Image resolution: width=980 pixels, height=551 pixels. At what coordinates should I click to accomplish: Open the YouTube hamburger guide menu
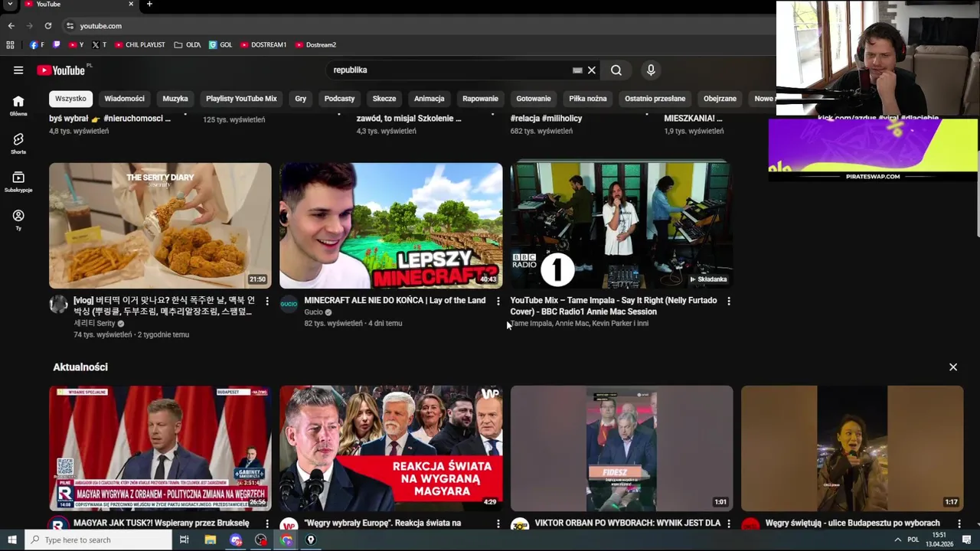18,70
